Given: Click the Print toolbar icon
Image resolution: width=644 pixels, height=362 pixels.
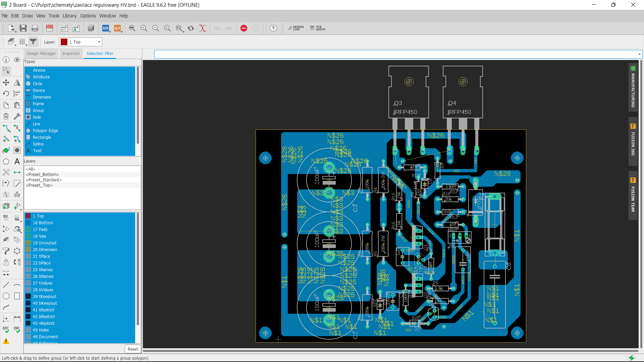Looking at the screenshot, I should (35, 28).
